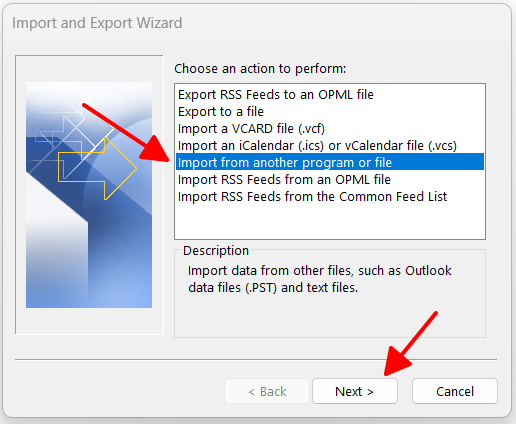The height and width of the screenshot is (424, 516).
Task: Cancel the Import and Export Wizard
Action: [455, 391]
